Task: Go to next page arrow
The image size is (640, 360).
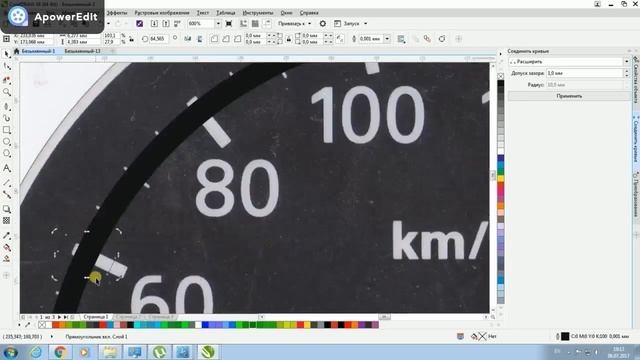Action: [x=59, y=317]
